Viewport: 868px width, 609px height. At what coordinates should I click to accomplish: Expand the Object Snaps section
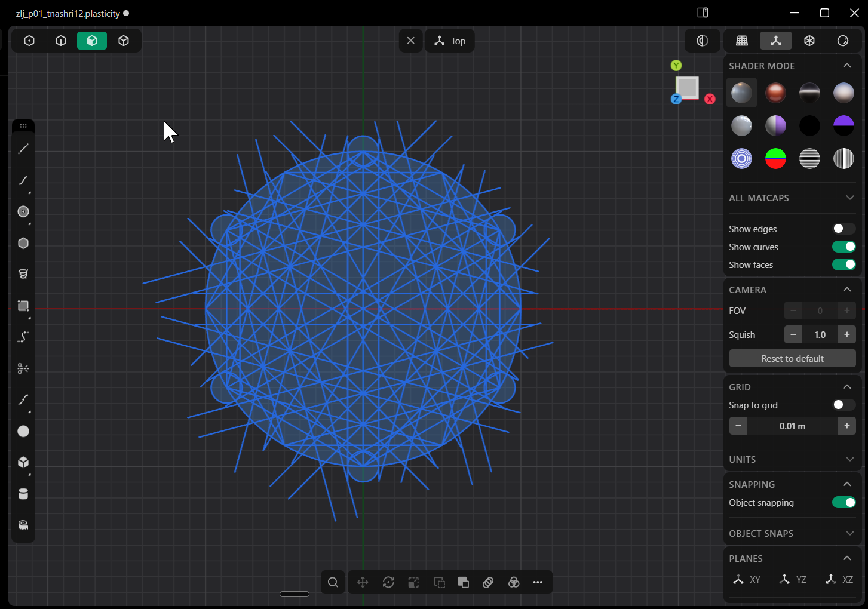click(x=849, y=533)
